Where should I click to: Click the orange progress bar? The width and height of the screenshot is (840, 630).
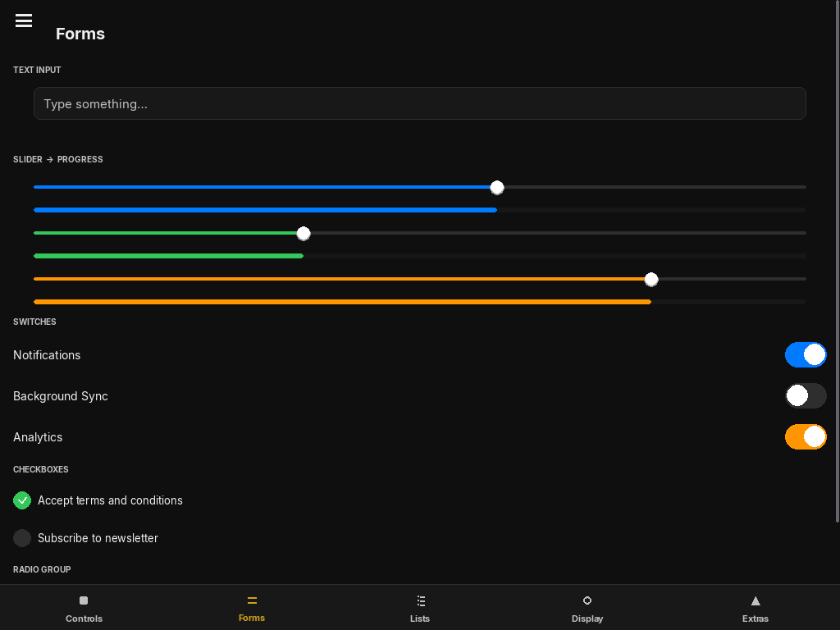[420, 302]
